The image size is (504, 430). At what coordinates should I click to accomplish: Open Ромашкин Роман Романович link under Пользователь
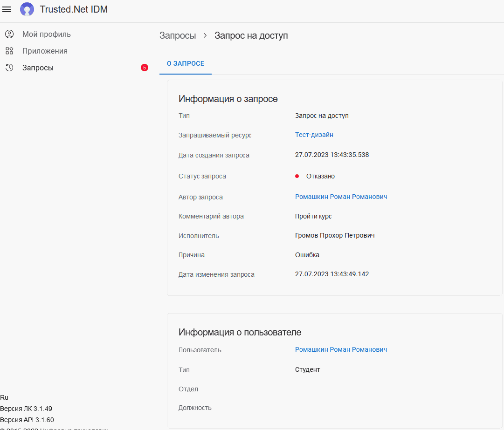(x=341, y=349)
